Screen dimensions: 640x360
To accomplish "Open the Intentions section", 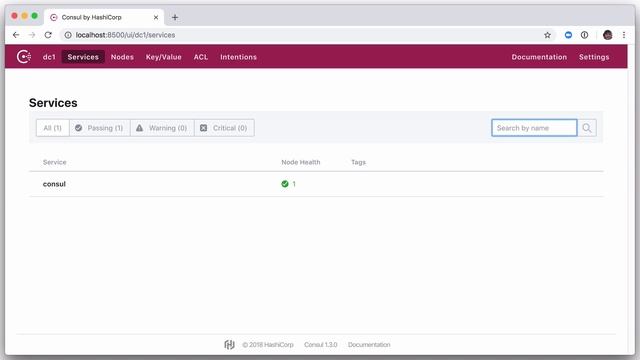I will 238,57.
